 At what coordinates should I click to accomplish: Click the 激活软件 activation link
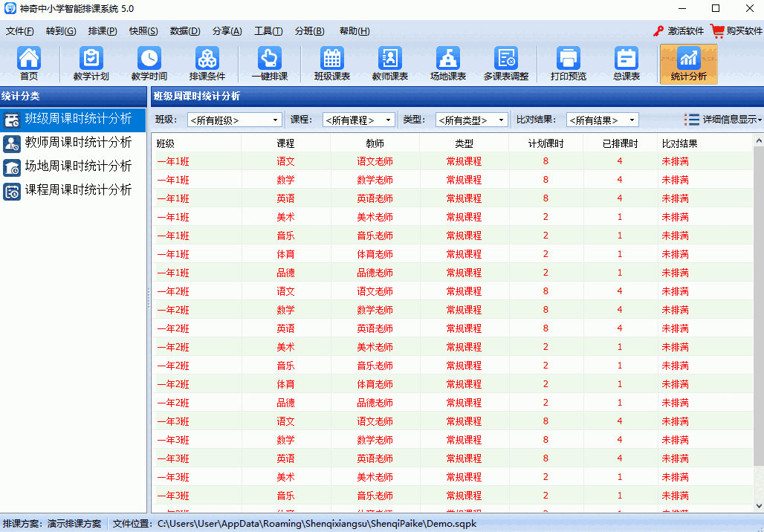point(678,31)
